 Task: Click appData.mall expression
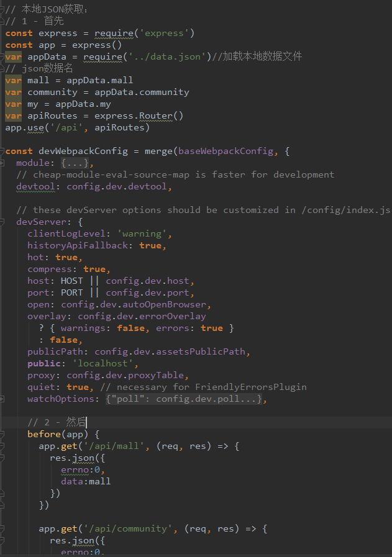[100, 80]
